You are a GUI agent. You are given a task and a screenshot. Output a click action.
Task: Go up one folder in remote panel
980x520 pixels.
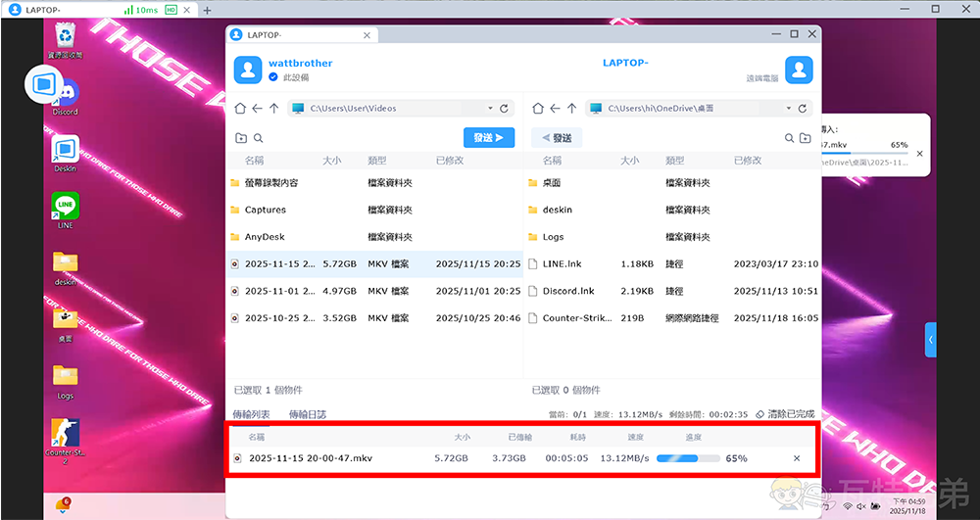(571, 109)
